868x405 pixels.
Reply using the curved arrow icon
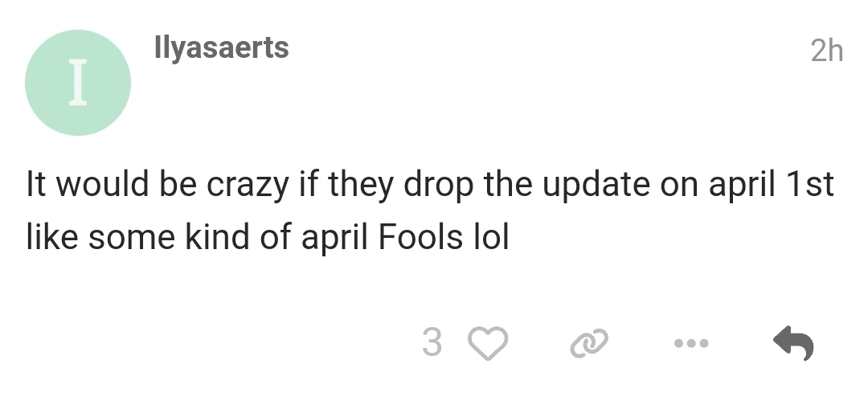click(793, 344)
